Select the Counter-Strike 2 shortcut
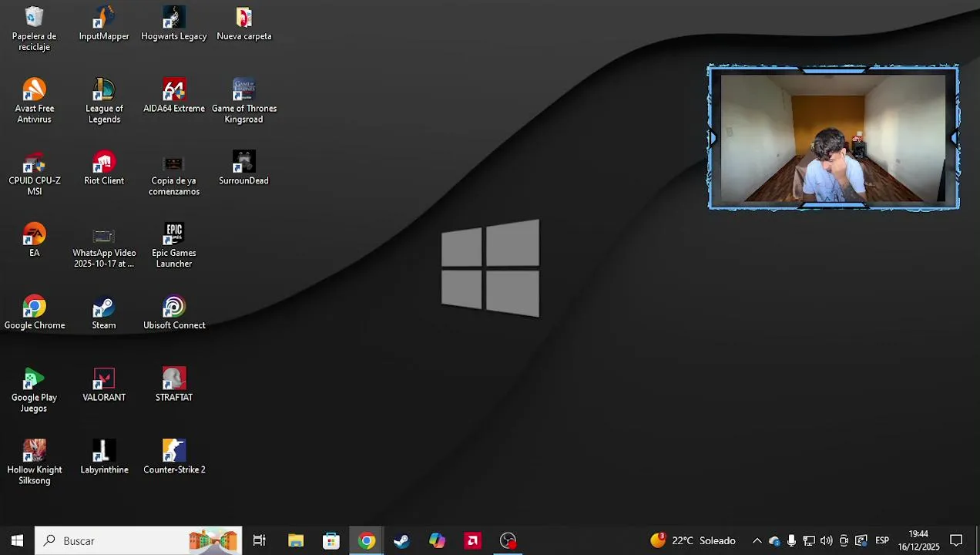Image resolution: width=980 pixels, height=555 pixels. (x=174, y=457)
